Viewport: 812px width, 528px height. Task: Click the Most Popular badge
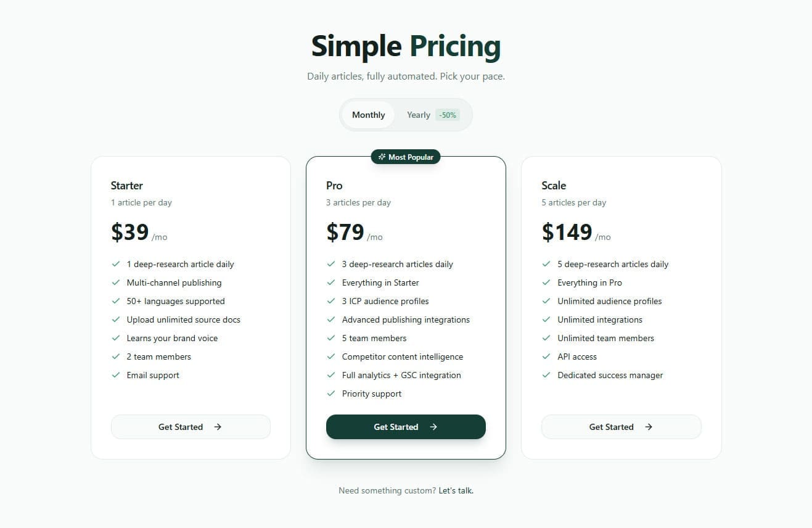406,157
